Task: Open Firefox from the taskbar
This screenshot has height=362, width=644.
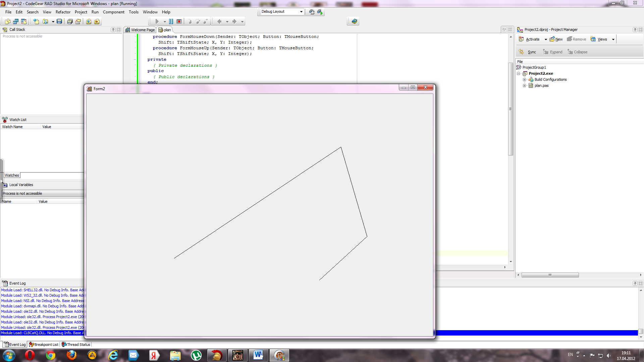Action: pos(71,355)
